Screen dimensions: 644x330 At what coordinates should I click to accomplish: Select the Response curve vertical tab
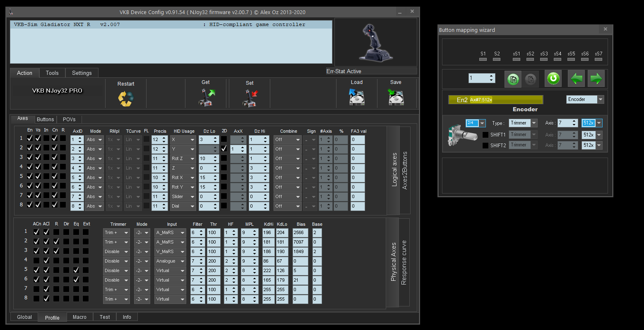click(404, 262)
